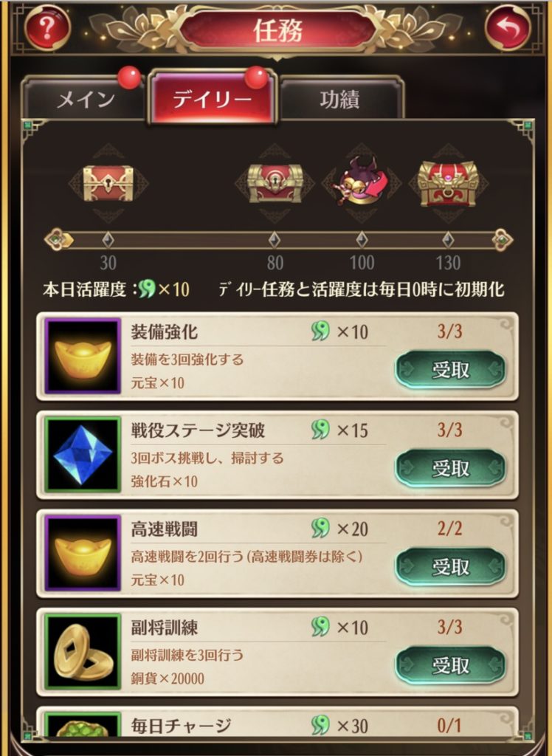Tap the gold ingot icon for 装備強化
Image resolution: width=552 pixels, height=756 pixels.
pos(83,357)
